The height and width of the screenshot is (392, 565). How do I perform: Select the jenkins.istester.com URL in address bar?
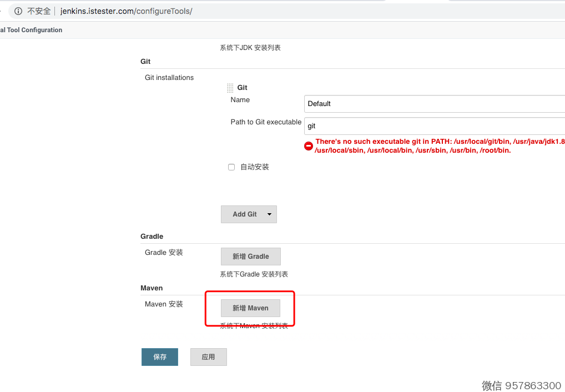[x=126, y=11]
